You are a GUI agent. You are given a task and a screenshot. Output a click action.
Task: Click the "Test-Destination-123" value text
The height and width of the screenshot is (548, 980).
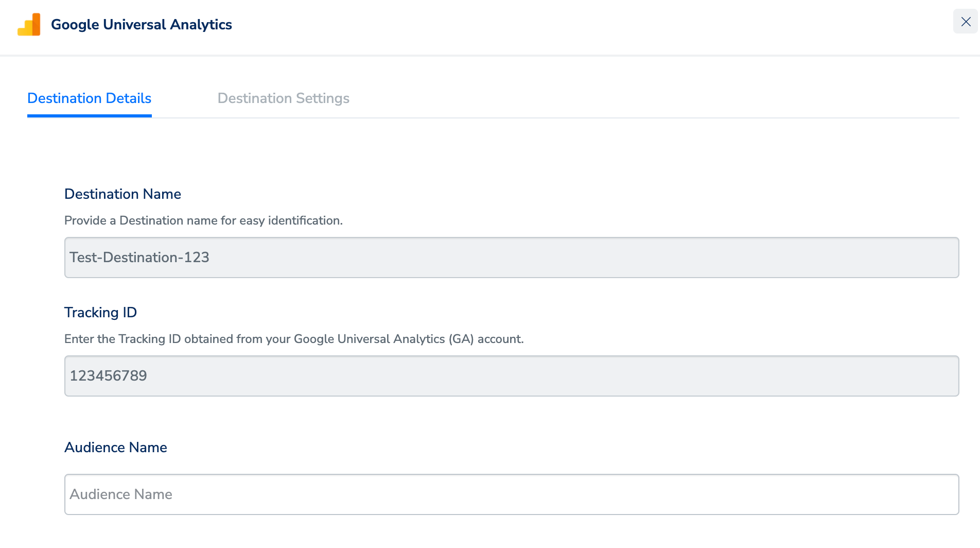point(139,258)
